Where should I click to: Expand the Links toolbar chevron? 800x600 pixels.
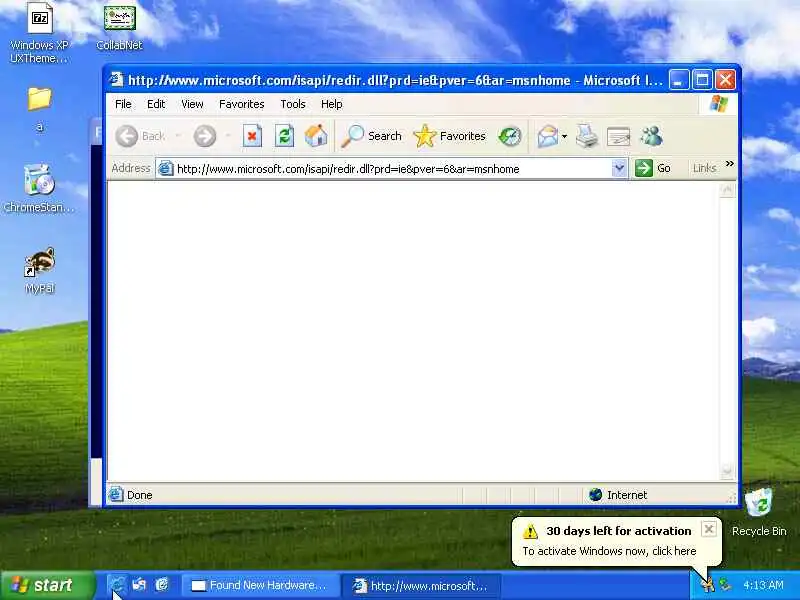[x=730, y=164]
